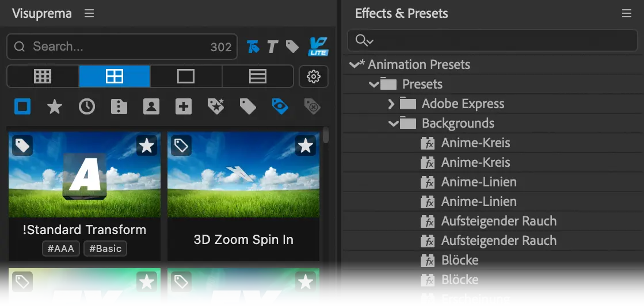This screenshot has height=306, width=644.
Task: Collapse the Presets folder
Action: pyautogui.click(x=374, y=84)
